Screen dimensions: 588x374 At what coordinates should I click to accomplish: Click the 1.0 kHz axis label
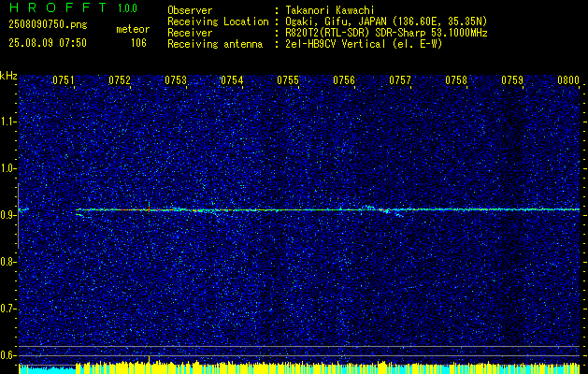click(7, 168)
